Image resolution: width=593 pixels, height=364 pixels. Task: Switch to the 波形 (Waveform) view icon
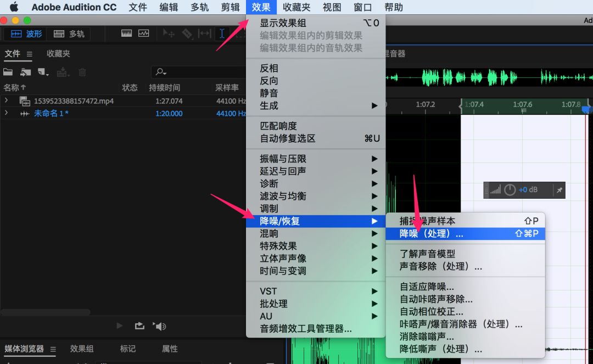tap(16, 33)
